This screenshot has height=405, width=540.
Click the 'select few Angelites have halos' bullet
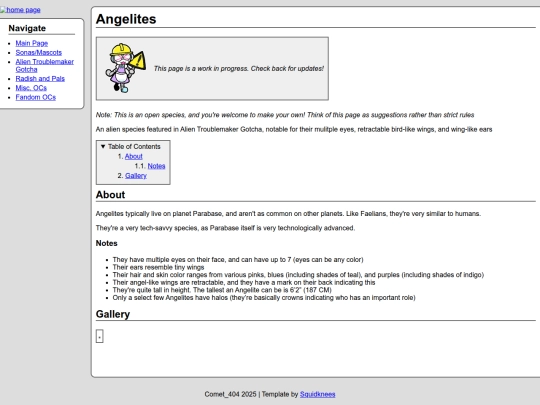[x=264, y=298]
